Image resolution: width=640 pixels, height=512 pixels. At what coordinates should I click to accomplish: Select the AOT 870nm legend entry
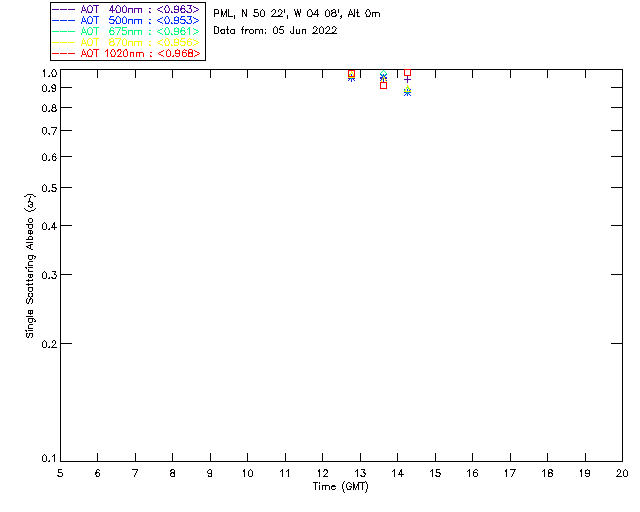click(126, 42)
